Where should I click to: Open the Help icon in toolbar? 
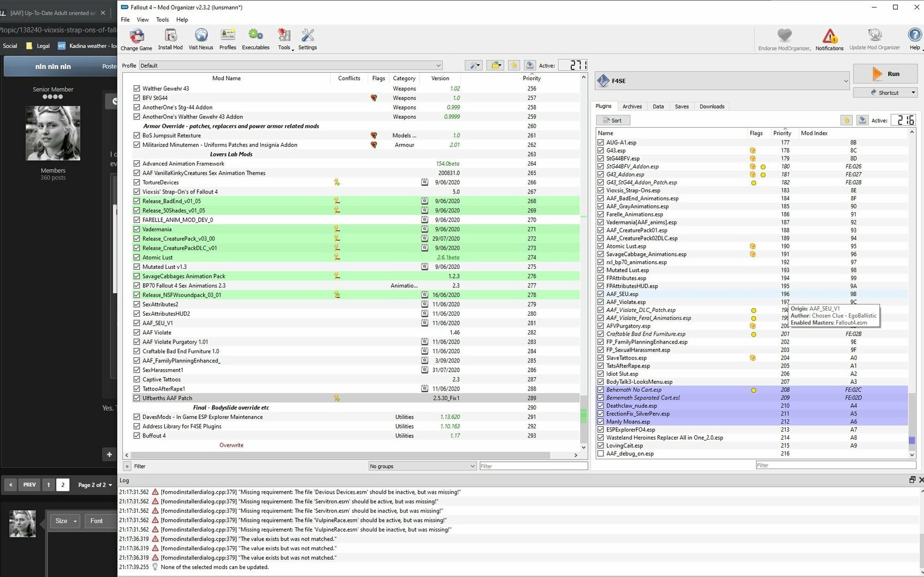click(915, 35)
